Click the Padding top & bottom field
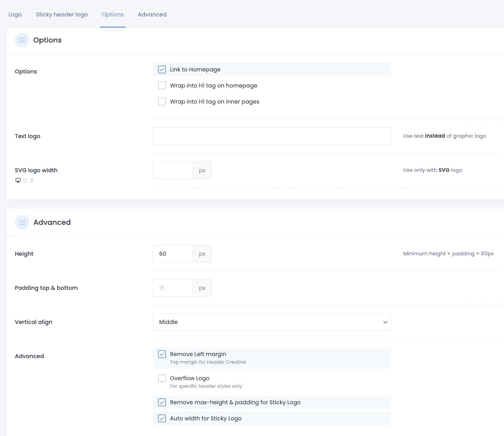The width and height of the screenshot is (504, 436). [x=173, y=288]
